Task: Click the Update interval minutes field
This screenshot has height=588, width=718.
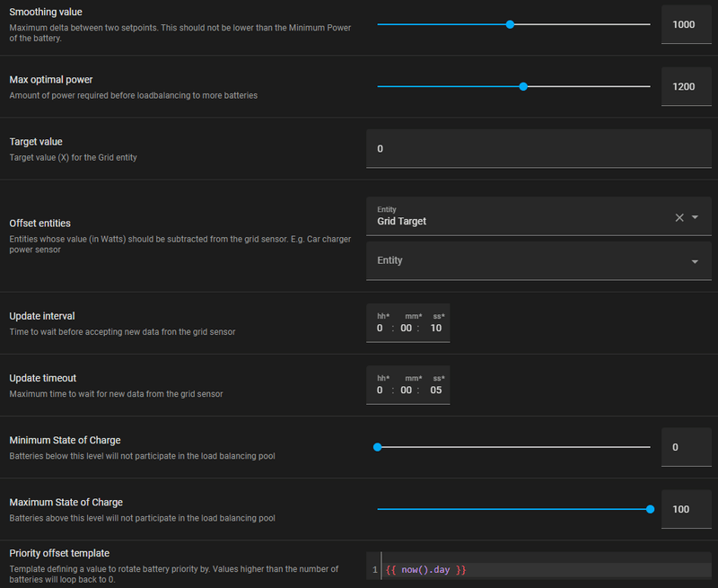Action: tap(407, 328)
